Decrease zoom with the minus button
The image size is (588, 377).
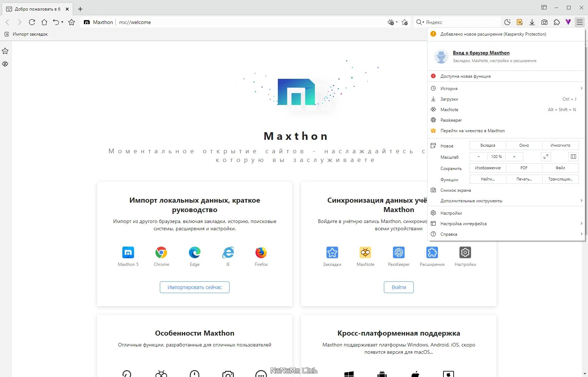point(479,157)
